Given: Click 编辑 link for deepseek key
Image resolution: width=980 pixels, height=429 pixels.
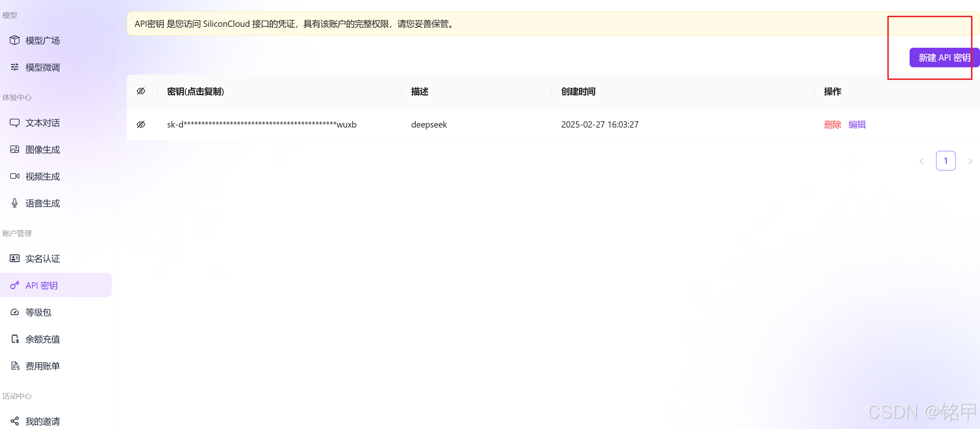Looking at the screenshot, I should pyautogui.click(x=857, y=125).
